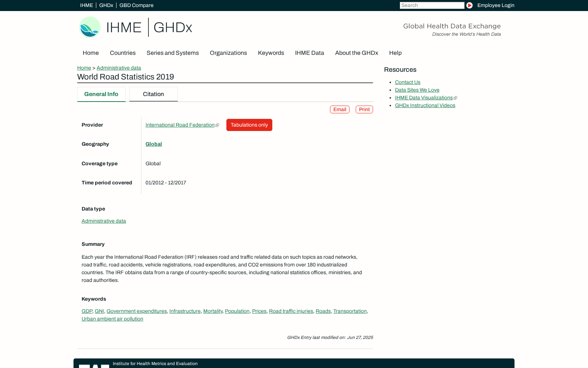Viewport: 588px width, 368px height.
Task: Open the Urban ambient air pollution keyword
Action: click(112, 319)
